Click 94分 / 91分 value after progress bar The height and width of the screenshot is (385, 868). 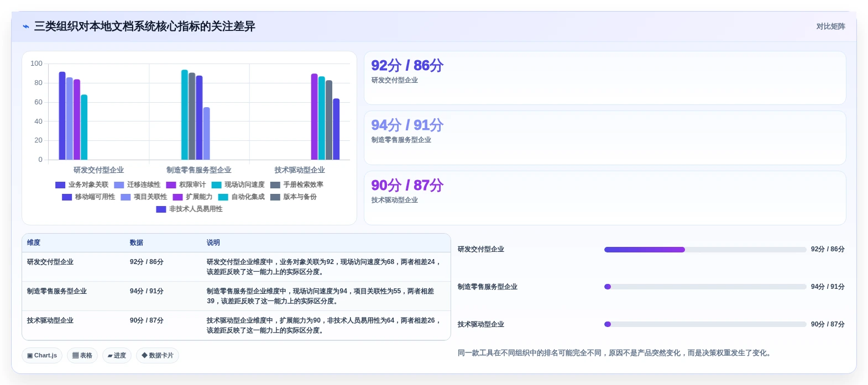click(828, 287)
